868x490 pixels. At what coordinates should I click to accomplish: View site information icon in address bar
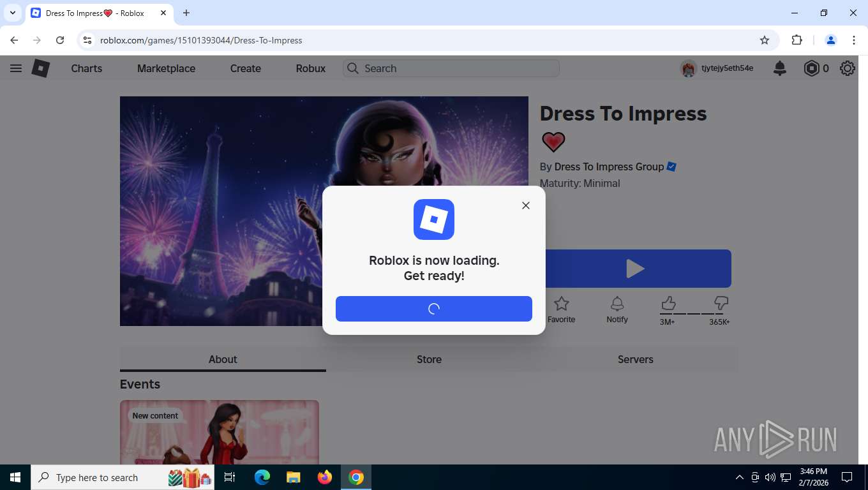[88, 40]
